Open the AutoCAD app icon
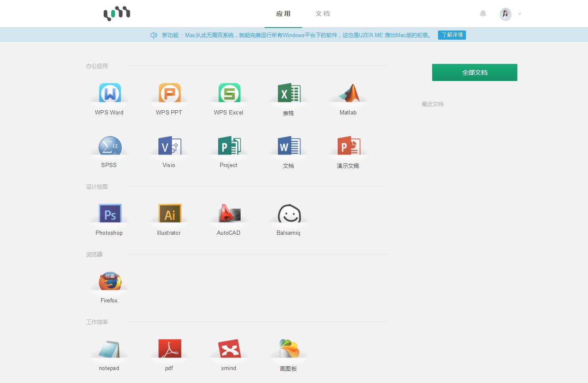Viewport: 588px width, 383px height. tap(229, 213)
